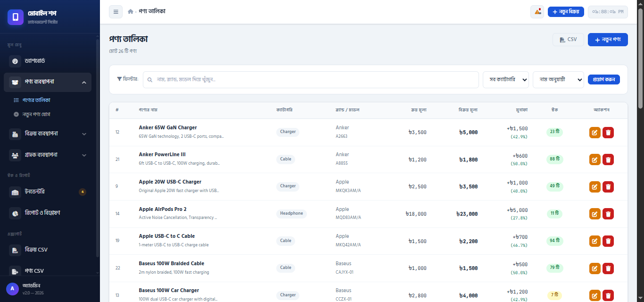Click the Charger tag on Anker 65W row

point(288,132)
